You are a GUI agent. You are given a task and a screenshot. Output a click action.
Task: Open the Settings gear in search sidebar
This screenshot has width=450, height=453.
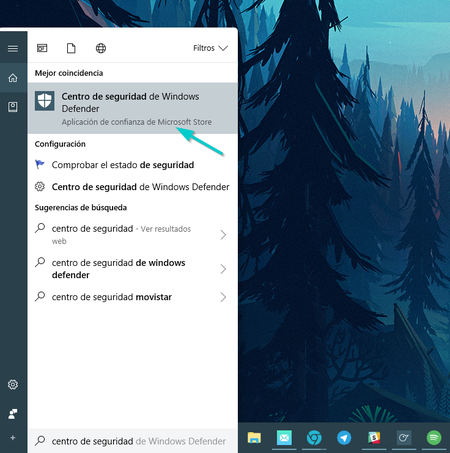(x=13, y=384)
